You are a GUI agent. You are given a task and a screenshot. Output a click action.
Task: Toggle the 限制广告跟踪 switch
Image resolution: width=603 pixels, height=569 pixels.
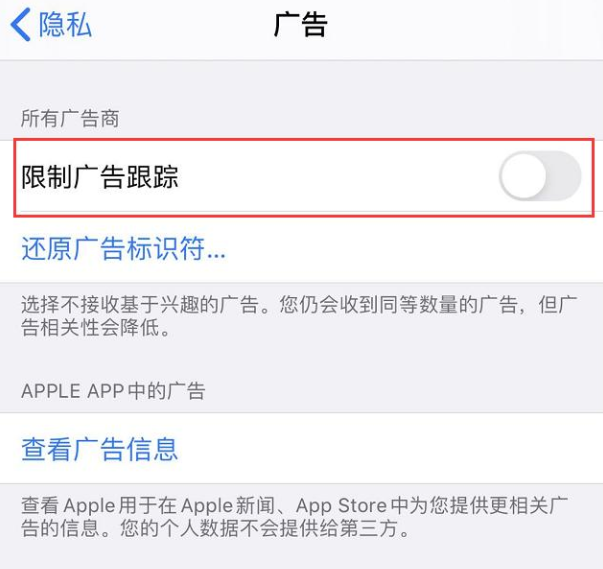pos(540,176)
